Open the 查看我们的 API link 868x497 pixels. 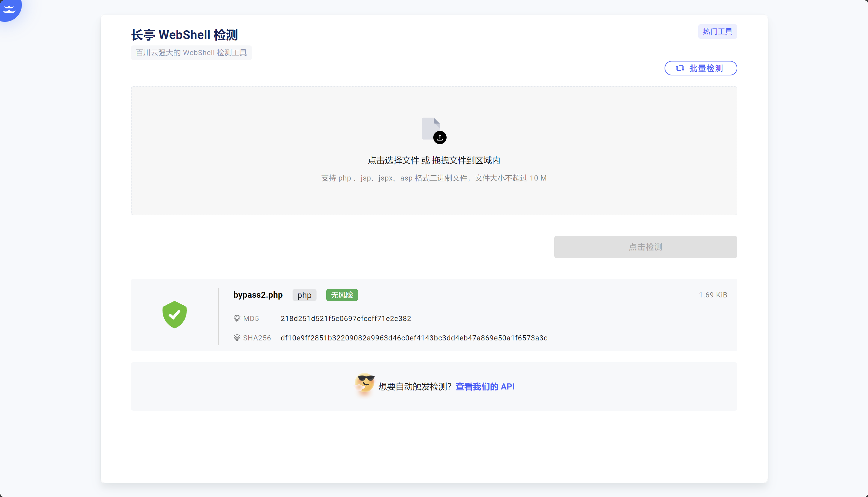tap(485, 386)
